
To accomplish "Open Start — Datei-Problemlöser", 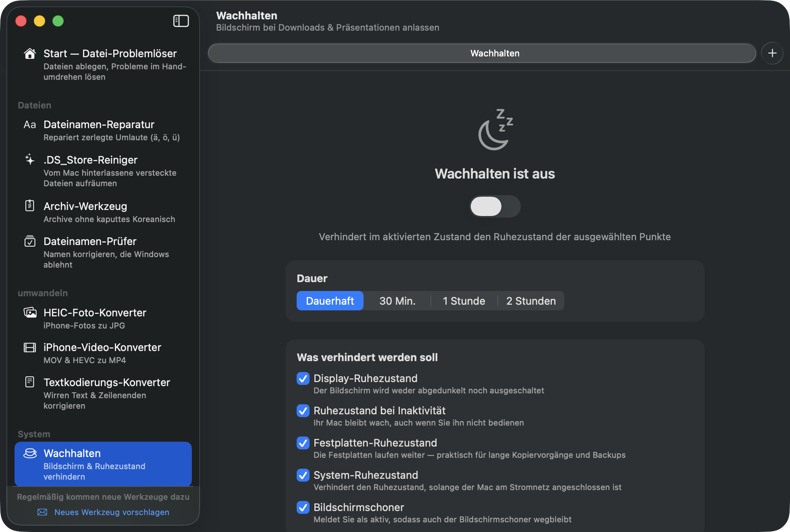I will 103,64.
